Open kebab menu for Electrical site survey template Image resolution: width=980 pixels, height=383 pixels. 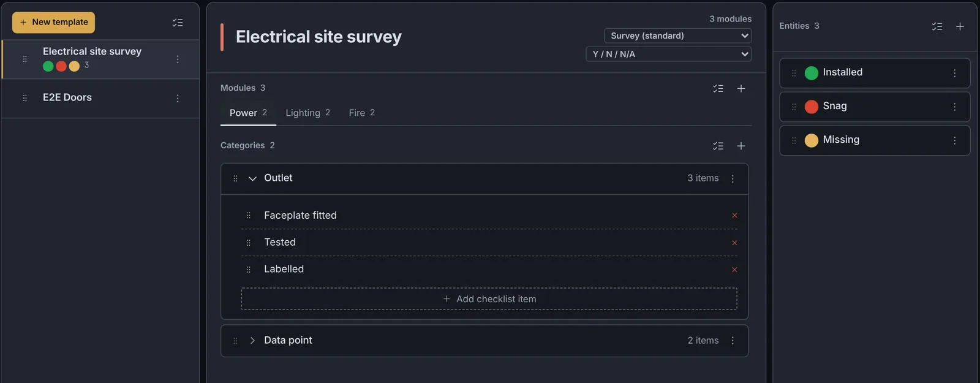(178, 59)
